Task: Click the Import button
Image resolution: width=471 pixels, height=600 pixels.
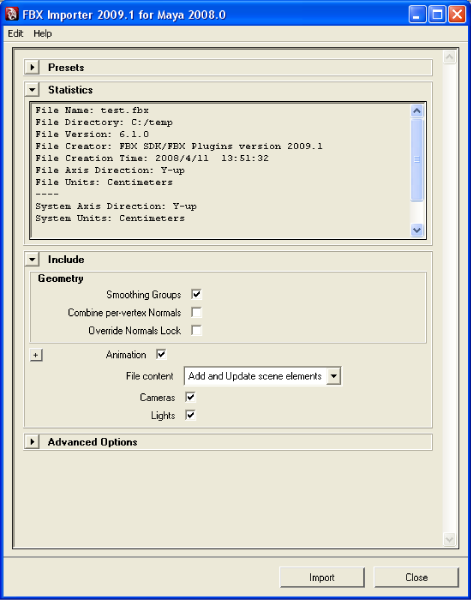Action: 322,577
